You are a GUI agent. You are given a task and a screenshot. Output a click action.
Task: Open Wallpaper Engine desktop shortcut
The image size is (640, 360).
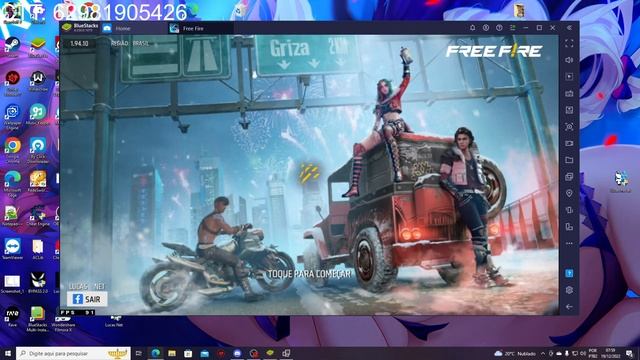(x=12, y=116)
